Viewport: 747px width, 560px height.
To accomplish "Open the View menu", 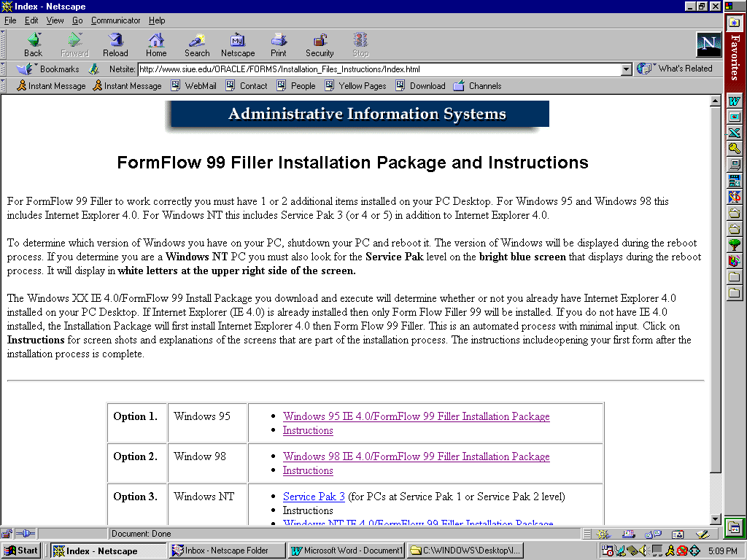I will [x=55, y=20].
